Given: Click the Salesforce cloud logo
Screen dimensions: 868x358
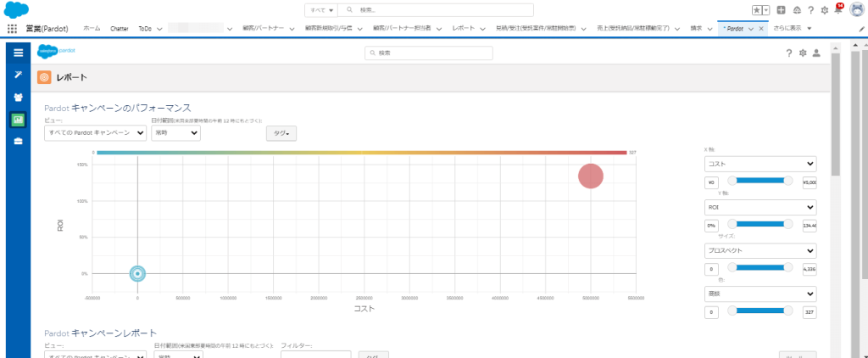Looking at the screenshot, I should coord(17,9).
